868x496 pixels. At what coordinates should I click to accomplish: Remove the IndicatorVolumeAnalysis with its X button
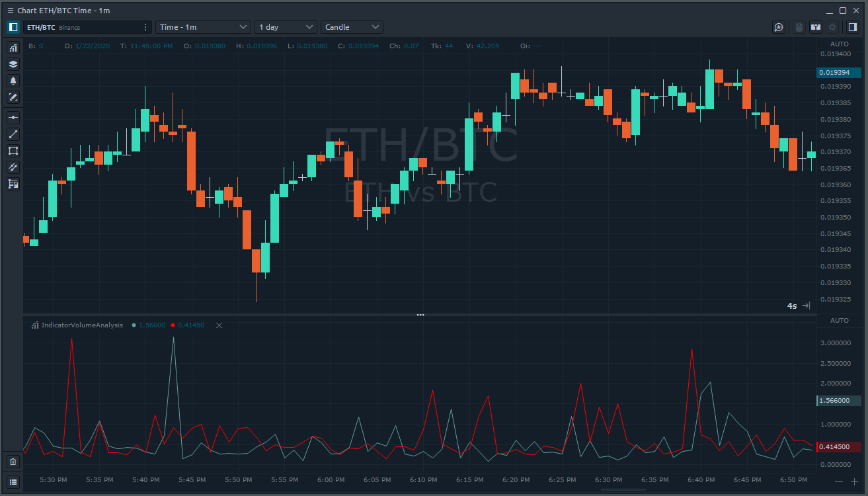pos(219,325)
